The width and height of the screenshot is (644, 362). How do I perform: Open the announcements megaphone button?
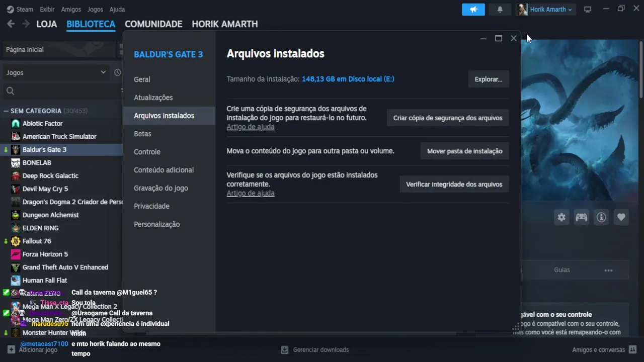(473, 9)
